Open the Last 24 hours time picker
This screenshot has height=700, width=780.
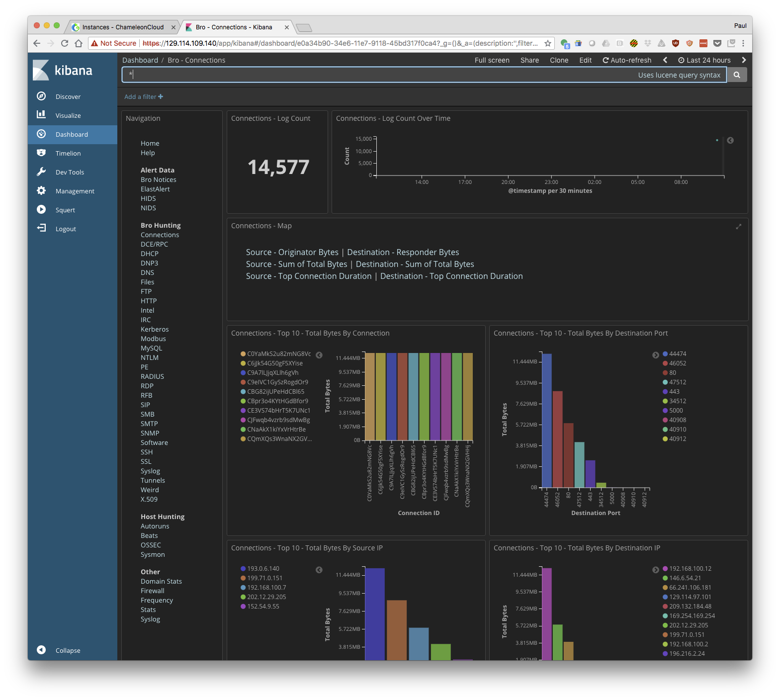[704, 60]
